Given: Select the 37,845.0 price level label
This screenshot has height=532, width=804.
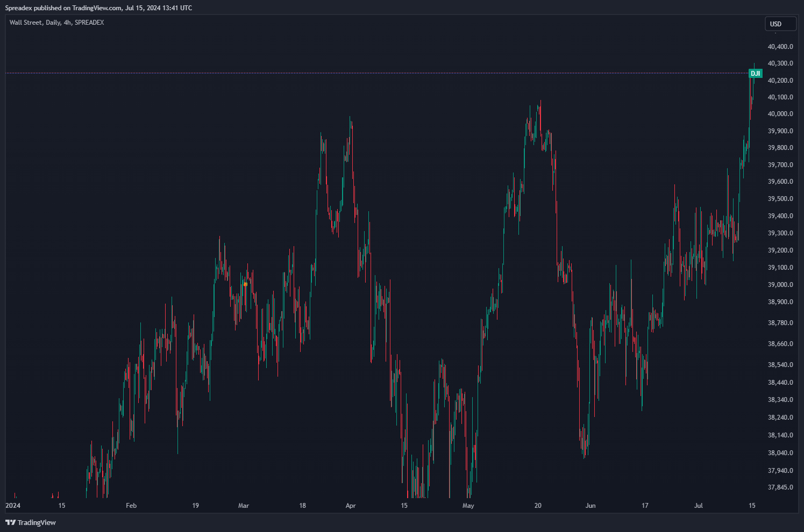Looking at the screenshot, I should pyautogui.click(x=780, y=487).
